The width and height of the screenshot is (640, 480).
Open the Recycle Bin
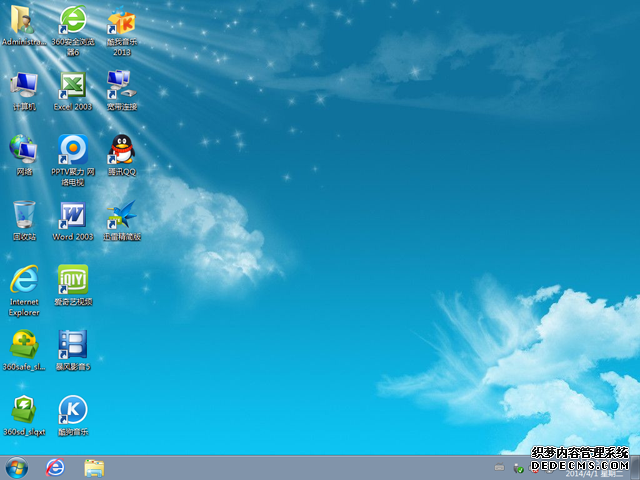[24, 216]
